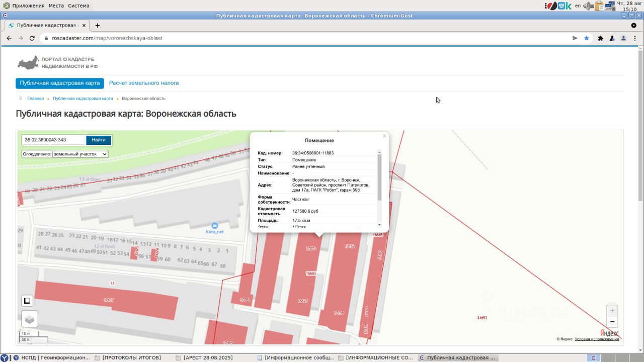Zoom out the map with minus
This screenshot has height=362, width=644.
pyautogui.click(x=612, y=322)
